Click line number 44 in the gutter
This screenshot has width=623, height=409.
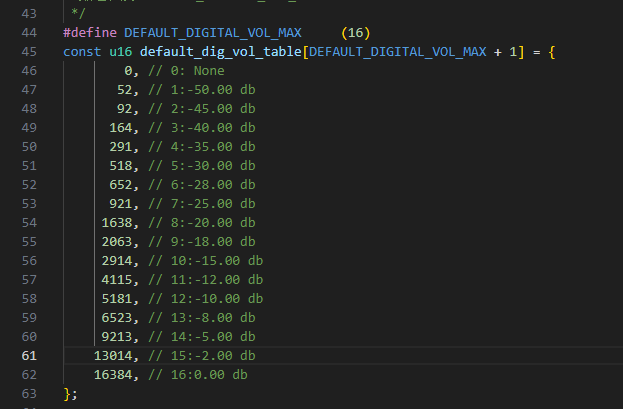click(x=29, y=33)
